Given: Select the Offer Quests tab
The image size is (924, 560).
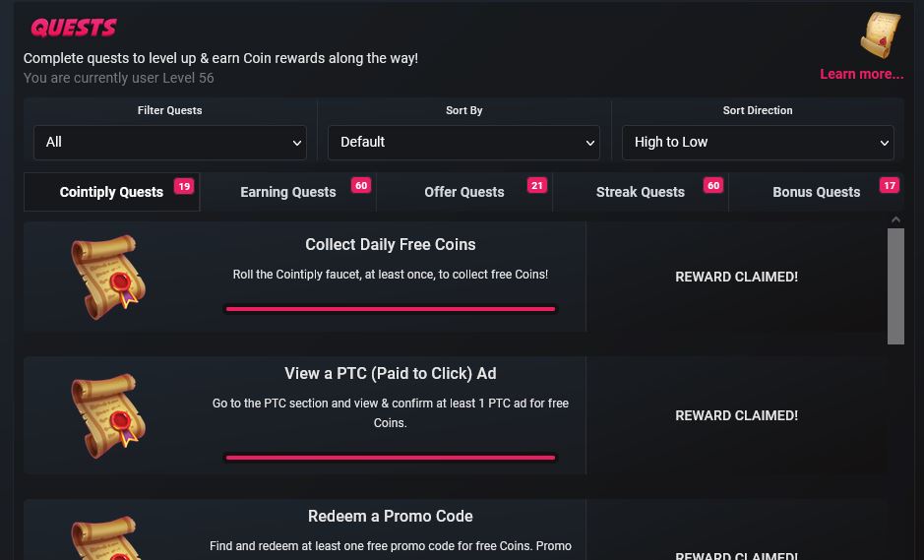Looking at the screenshot, I should click(x=464, y=192).
